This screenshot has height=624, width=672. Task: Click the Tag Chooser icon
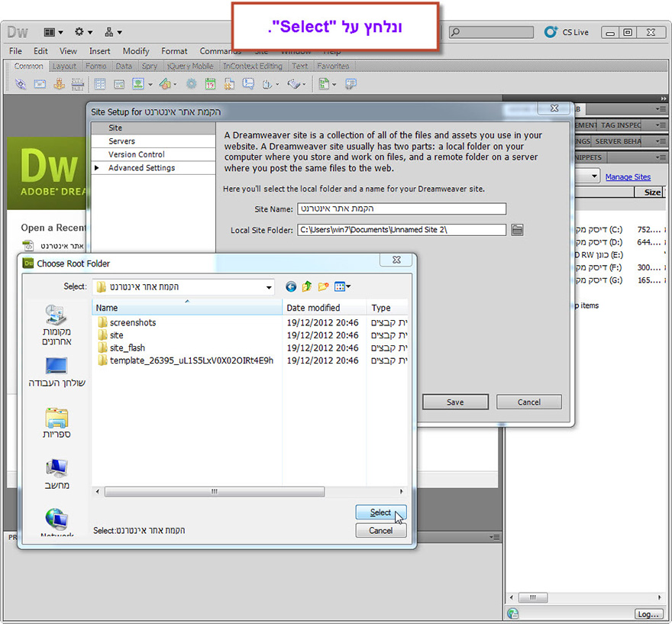351,84
